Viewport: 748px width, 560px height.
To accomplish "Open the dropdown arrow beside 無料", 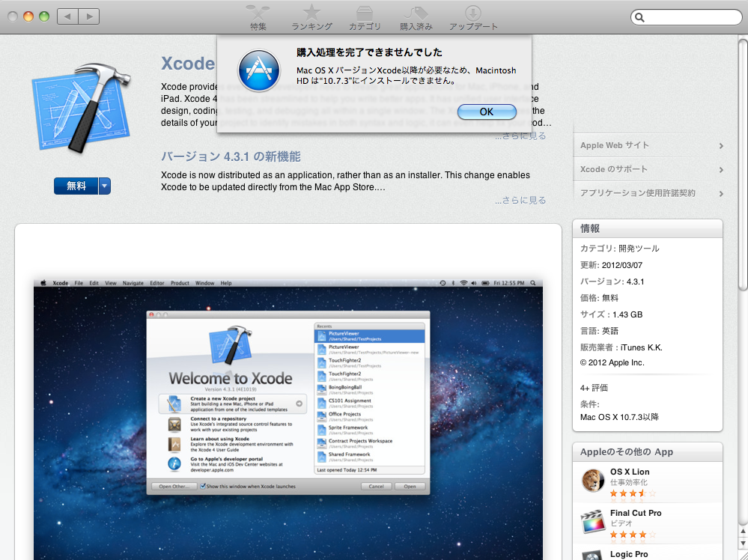I will coord(105,186).
